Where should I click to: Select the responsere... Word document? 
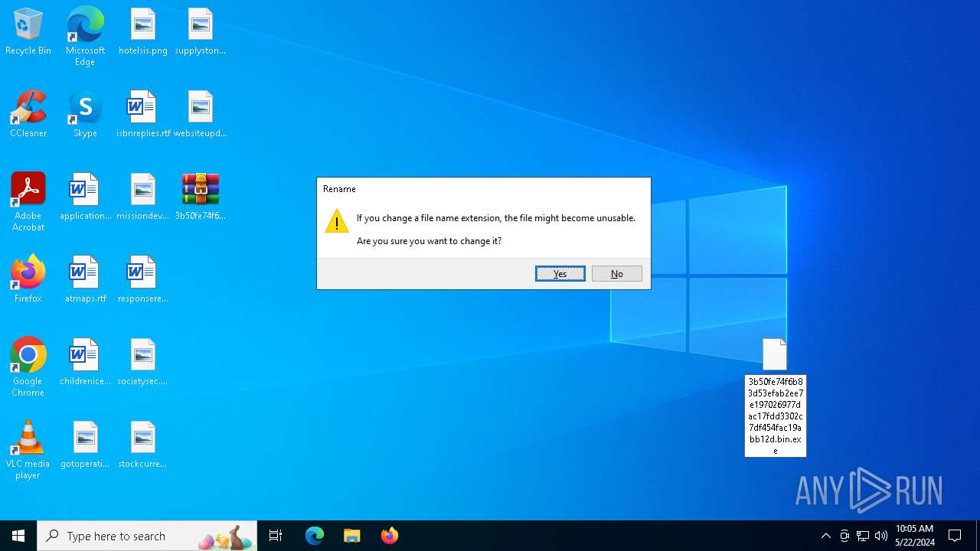[x=143, y=280]
